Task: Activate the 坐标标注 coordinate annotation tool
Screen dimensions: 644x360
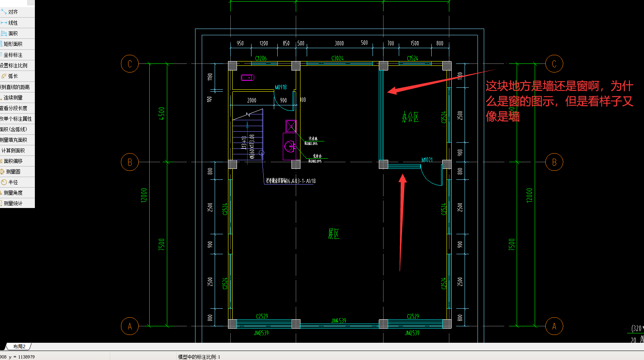Action: (x=17, y=55)
